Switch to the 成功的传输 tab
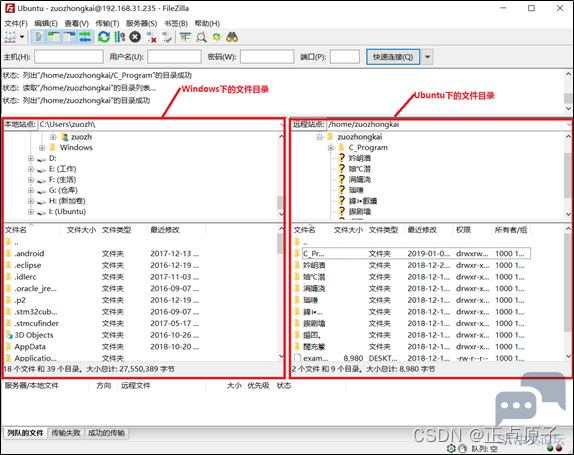This screenshot has width=574, height=455. click(x=107, y=433)
